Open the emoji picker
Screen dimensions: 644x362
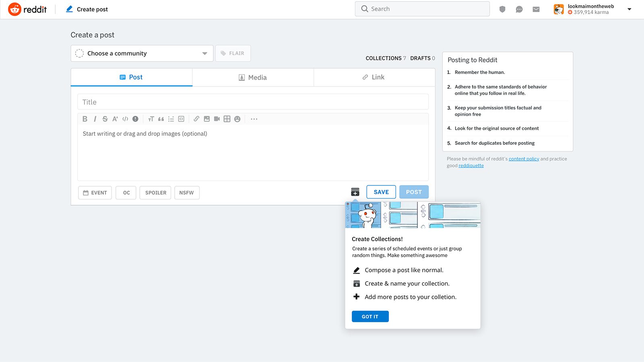[x=237, y=119]
